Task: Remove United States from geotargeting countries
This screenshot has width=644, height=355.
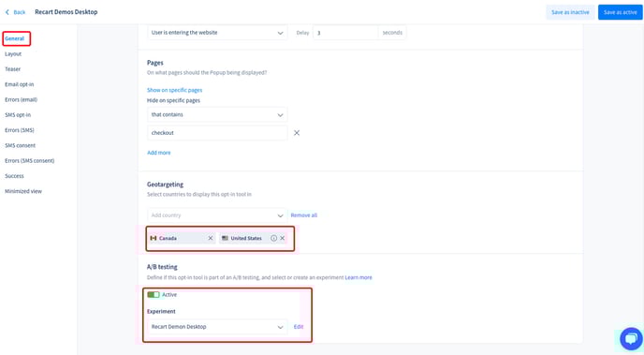Action: [282, 238]
